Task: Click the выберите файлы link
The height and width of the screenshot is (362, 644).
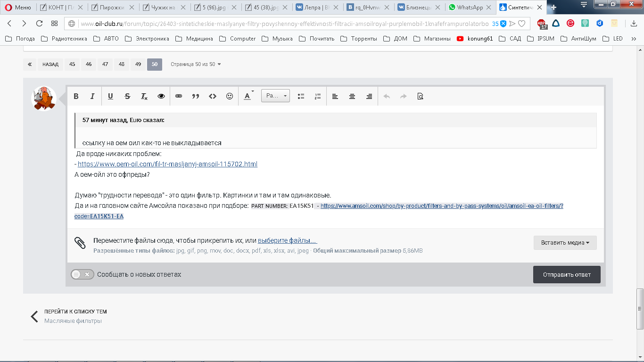Action: pos(287,240)
